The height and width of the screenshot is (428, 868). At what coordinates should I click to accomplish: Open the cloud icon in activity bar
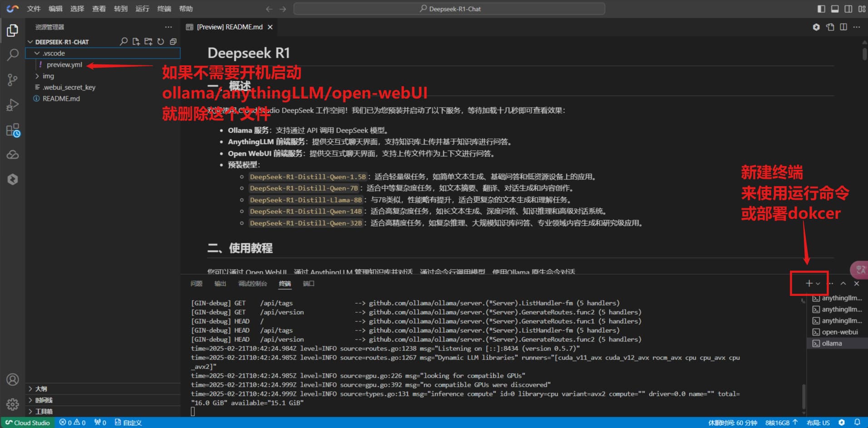click(12, 155)
